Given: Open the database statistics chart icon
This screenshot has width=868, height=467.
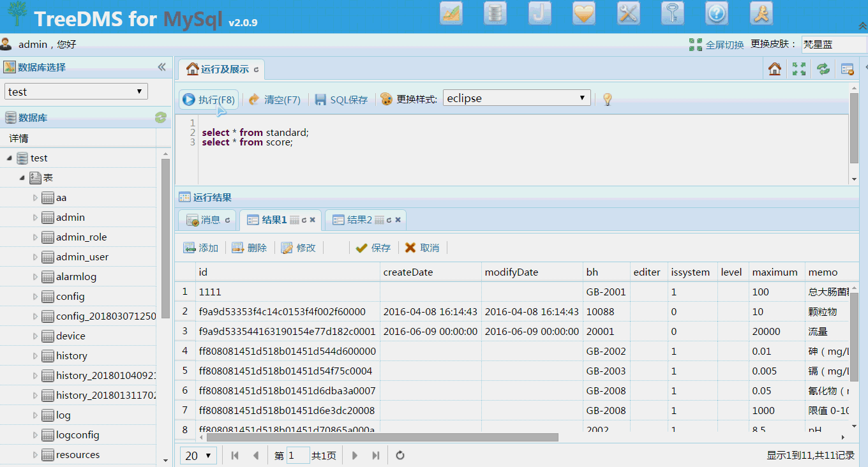Looking at the screenshot, I should 451,13.
